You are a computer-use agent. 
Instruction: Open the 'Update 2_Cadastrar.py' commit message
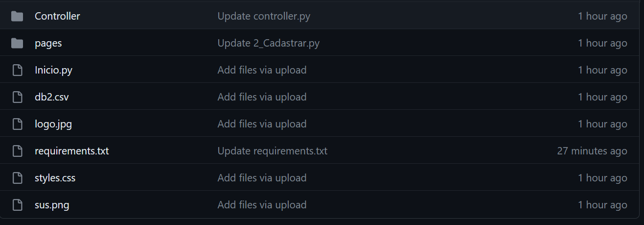(269, 43)
